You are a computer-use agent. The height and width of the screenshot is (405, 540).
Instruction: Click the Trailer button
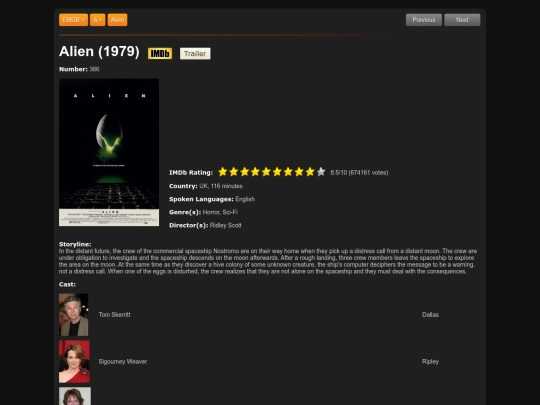[x=195, y=53]
